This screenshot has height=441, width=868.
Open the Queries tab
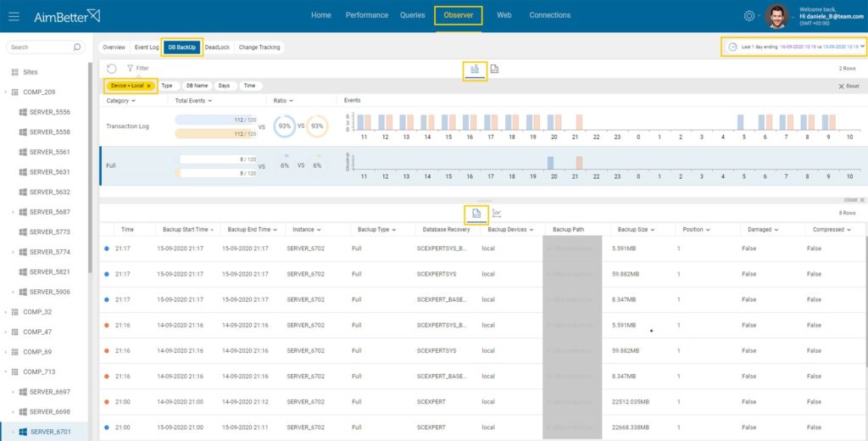413,15
